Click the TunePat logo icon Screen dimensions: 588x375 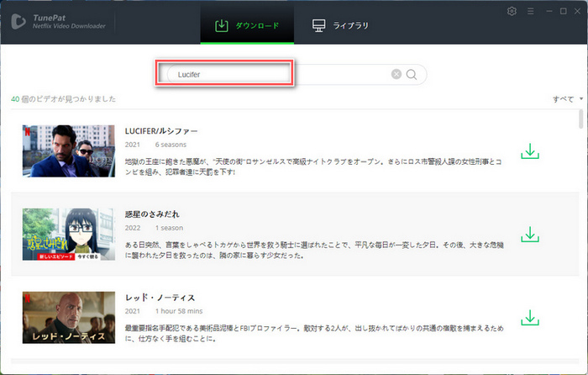click(x=18, y=21)
